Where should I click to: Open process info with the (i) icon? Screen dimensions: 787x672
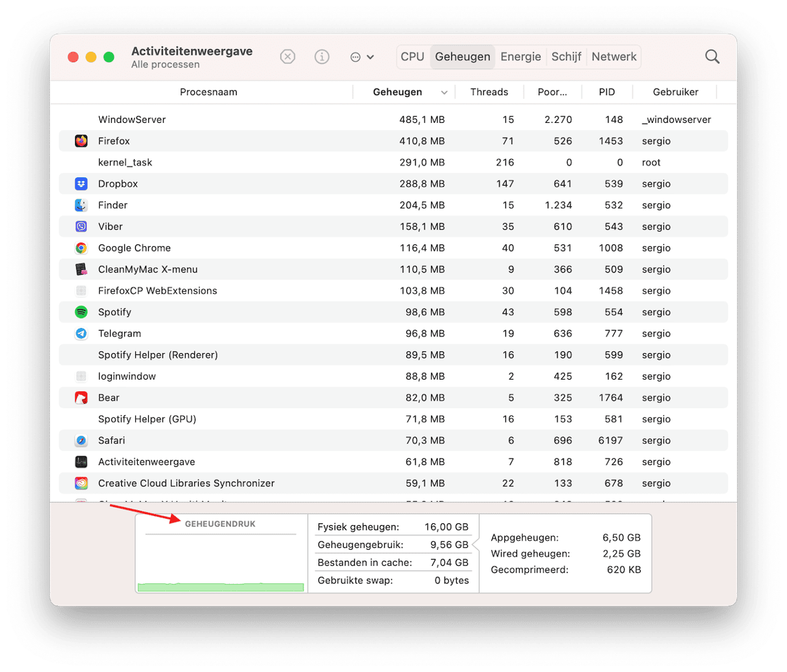pos(322,57)
